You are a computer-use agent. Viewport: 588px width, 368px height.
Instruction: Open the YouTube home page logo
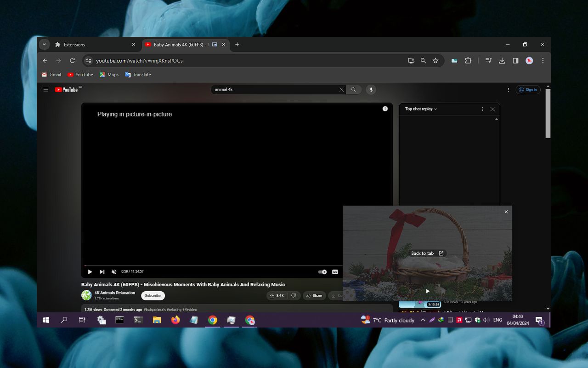pos(66,90)
